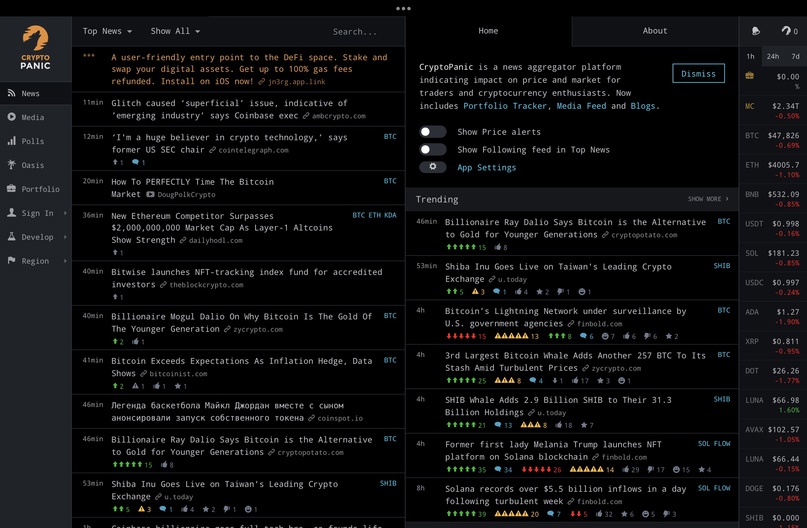
Task: Toggle Show Price alerts switch
Action: pyautogui.click(x=432, y=132)
